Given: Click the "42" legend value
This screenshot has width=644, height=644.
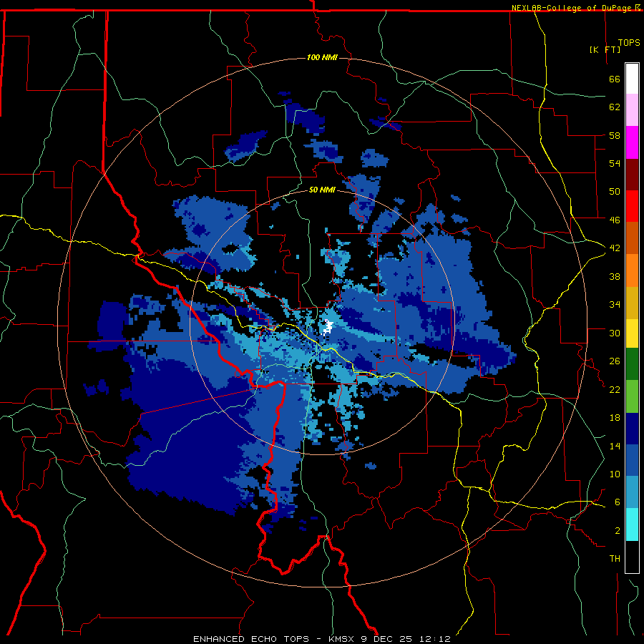Looking at the screenshot, I should tap(614, 248).
